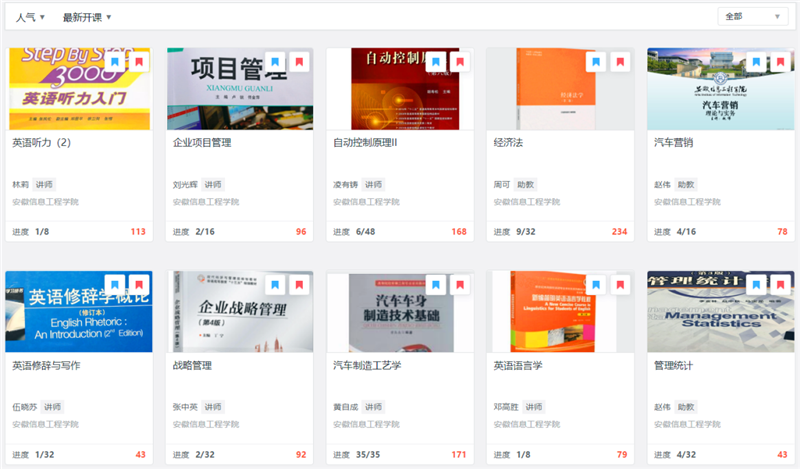The width and height of the screenshot is (800, 469).
Task: Select the 项目管理 textbook cover image
Action: 240,89
